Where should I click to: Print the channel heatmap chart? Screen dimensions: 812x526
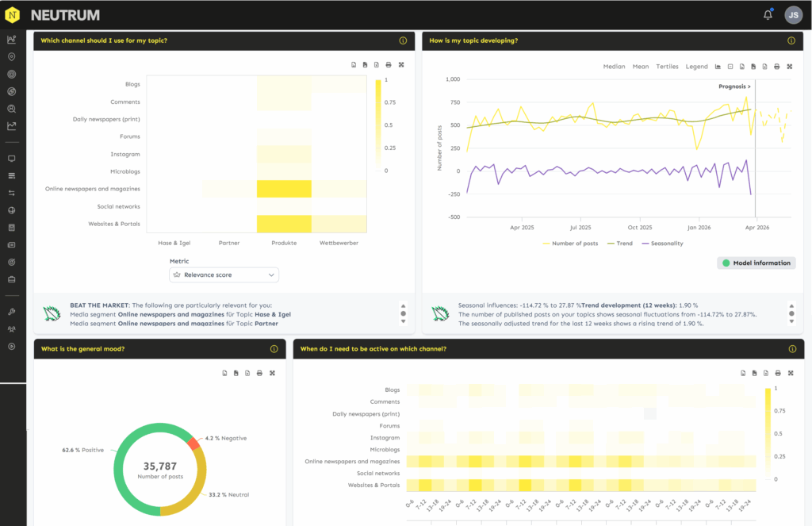click(x=389, y=65)
